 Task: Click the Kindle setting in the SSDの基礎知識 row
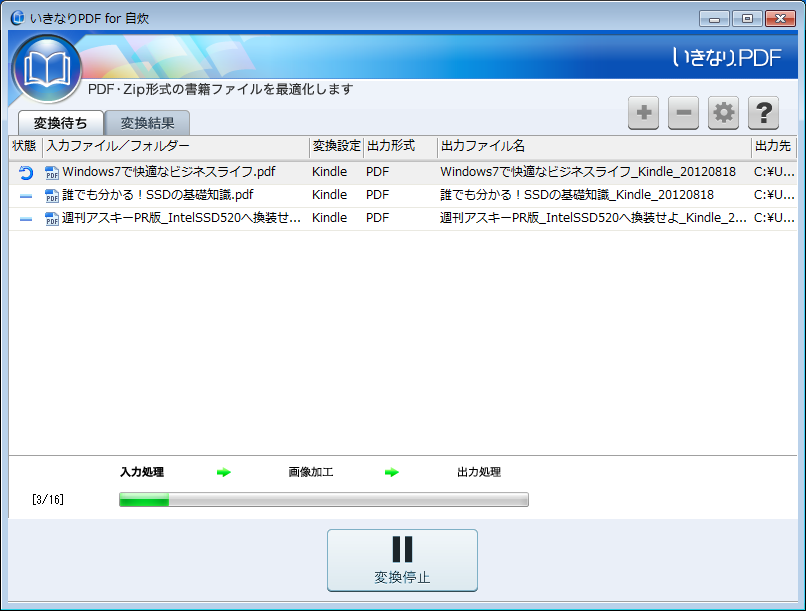point(329,195)
